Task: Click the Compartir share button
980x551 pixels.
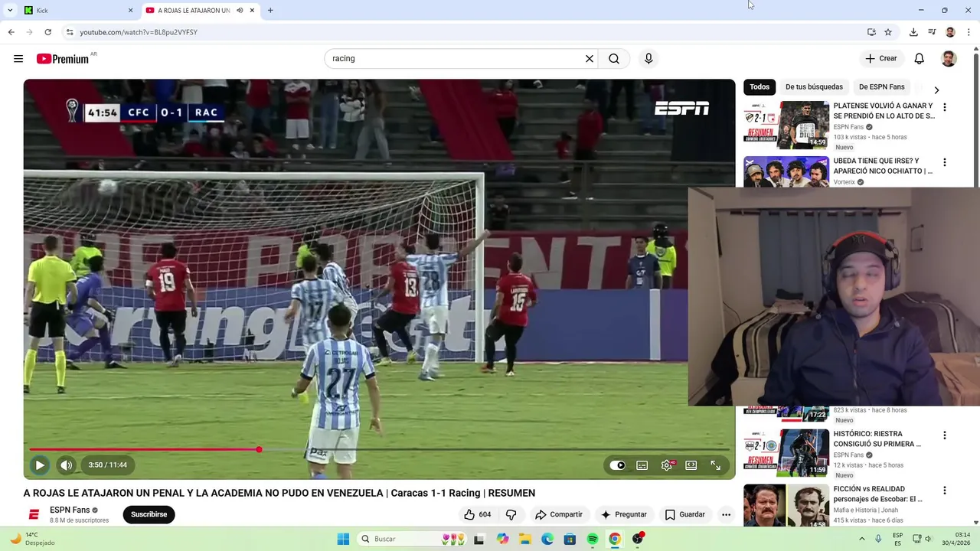Action: [x=559, y=514]
